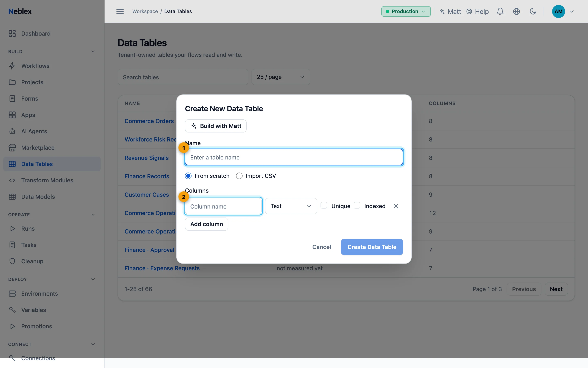Focus the table name input field
588x368 pixels.
coord(294,157)
